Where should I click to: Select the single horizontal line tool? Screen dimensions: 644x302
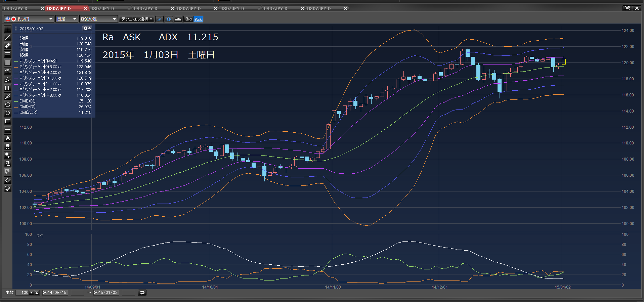pyautogui.click(x=8, y=130)
